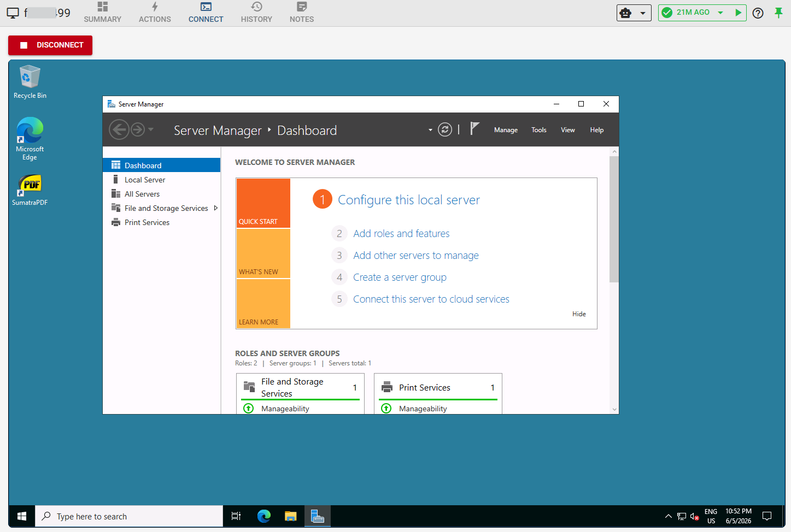Click scrollbar down arrow in Server Manager
This screenshot has height=532, width=791.
click(614, 409)
